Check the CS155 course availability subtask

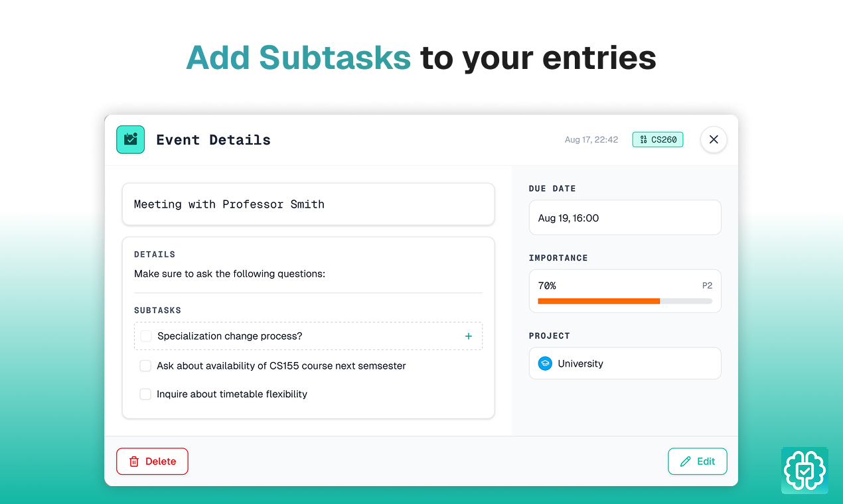pos(145,366)
